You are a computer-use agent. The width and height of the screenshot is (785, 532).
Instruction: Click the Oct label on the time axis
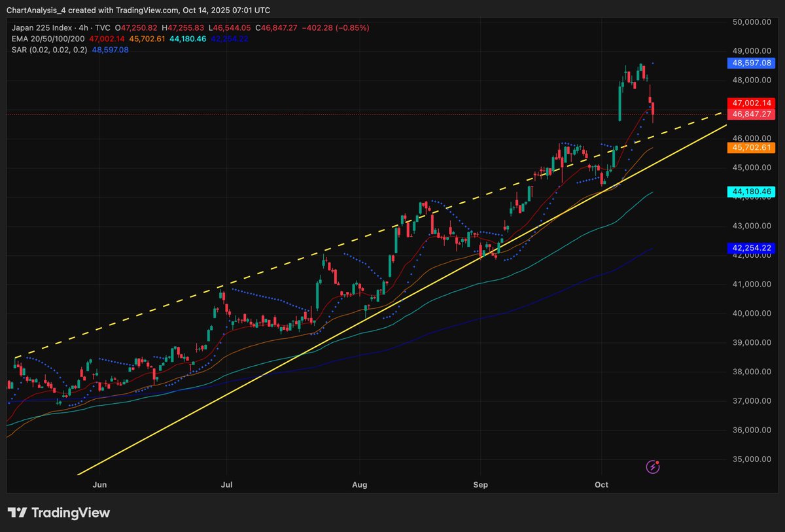click(x=602, y=485)
